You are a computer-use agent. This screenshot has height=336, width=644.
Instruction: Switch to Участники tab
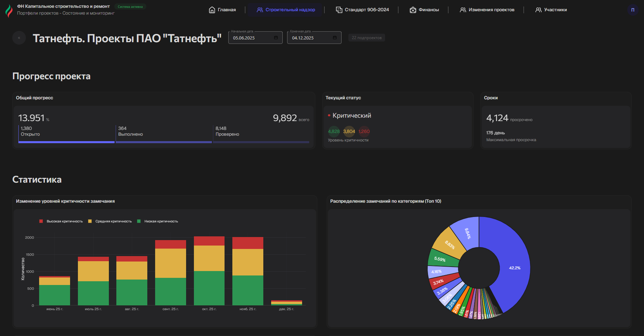[555, 10]
